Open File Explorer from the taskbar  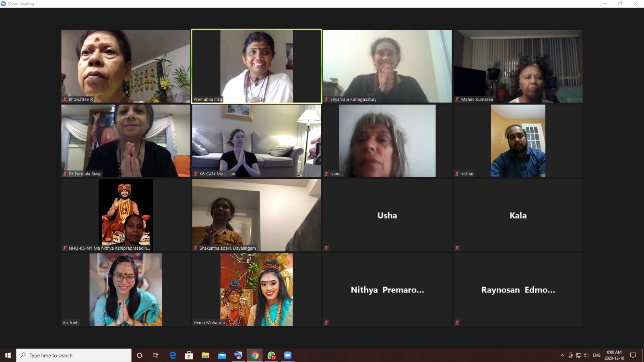coord(205,355)
